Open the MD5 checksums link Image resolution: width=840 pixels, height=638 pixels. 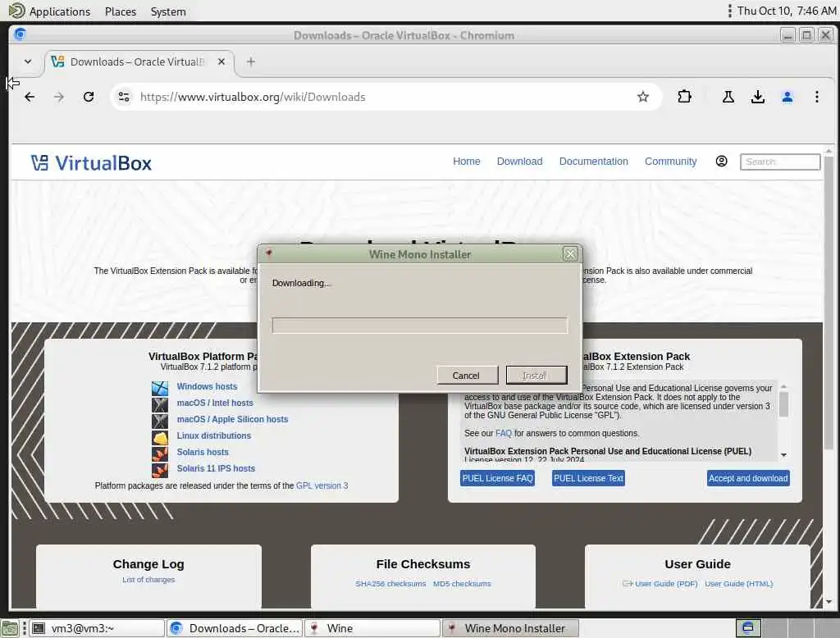[462, 584]
